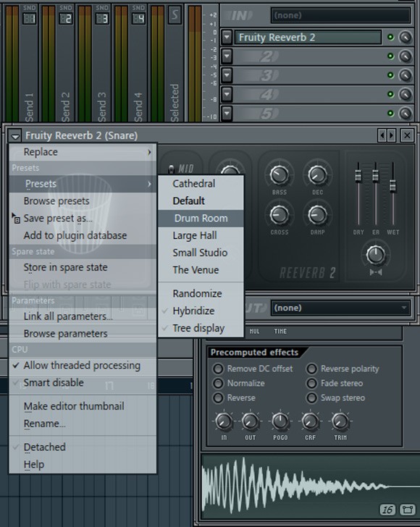Click the sample waveform preview
420x527 pixels.
tap(310, 486)
